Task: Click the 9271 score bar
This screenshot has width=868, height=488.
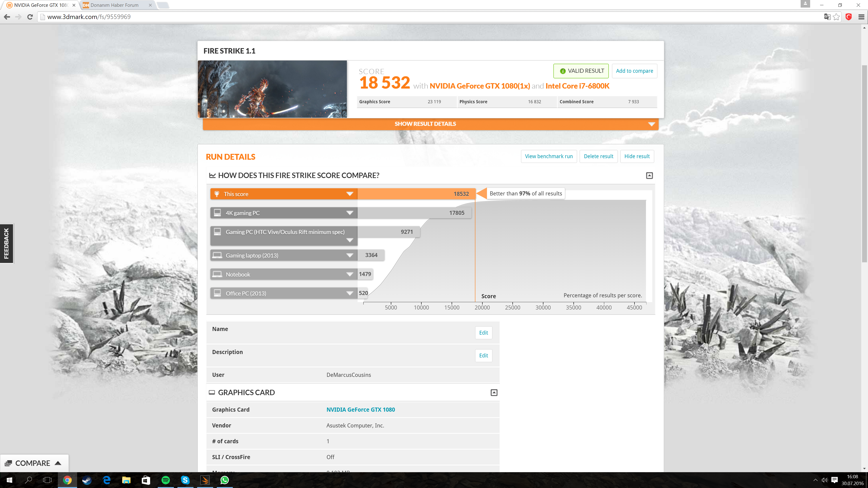Action: 389,232
